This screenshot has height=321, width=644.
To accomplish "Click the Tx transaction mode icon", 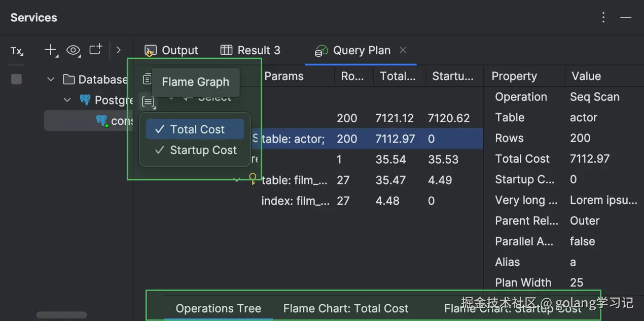I will click(17, 51).
